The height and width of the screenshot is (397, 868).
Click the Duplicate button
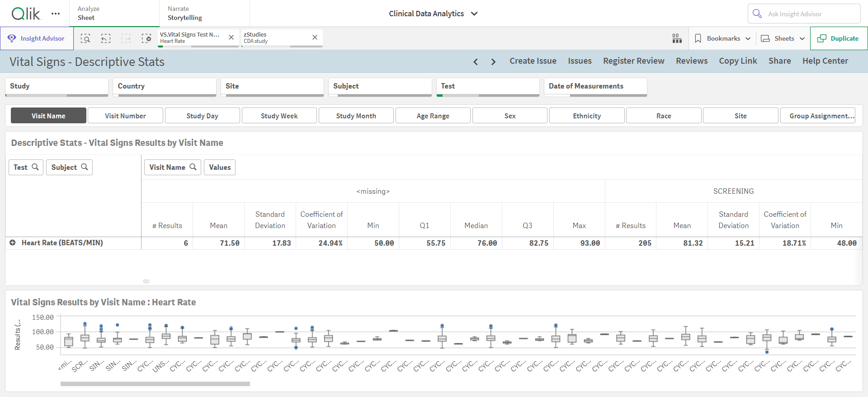coord(839,38)
